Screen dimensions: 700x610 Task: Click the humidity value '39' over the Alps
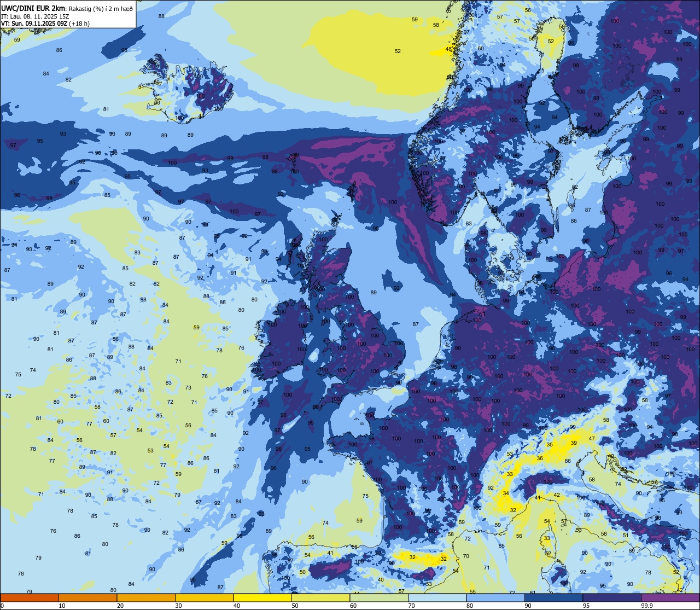(x=574, y=443)
